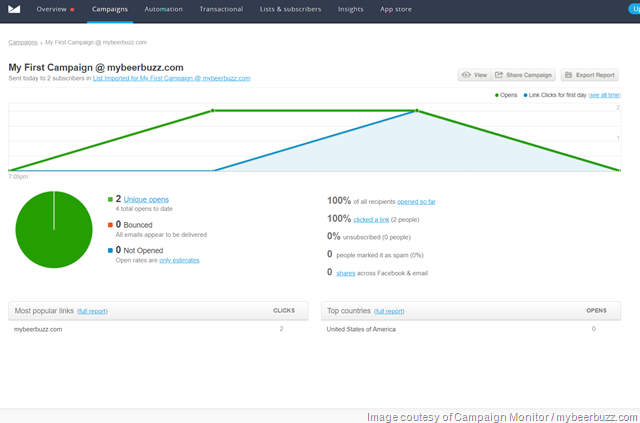This screenshot has height=423, width=640.
Task: Click the green opens pie chart
Action: point(54,229)
